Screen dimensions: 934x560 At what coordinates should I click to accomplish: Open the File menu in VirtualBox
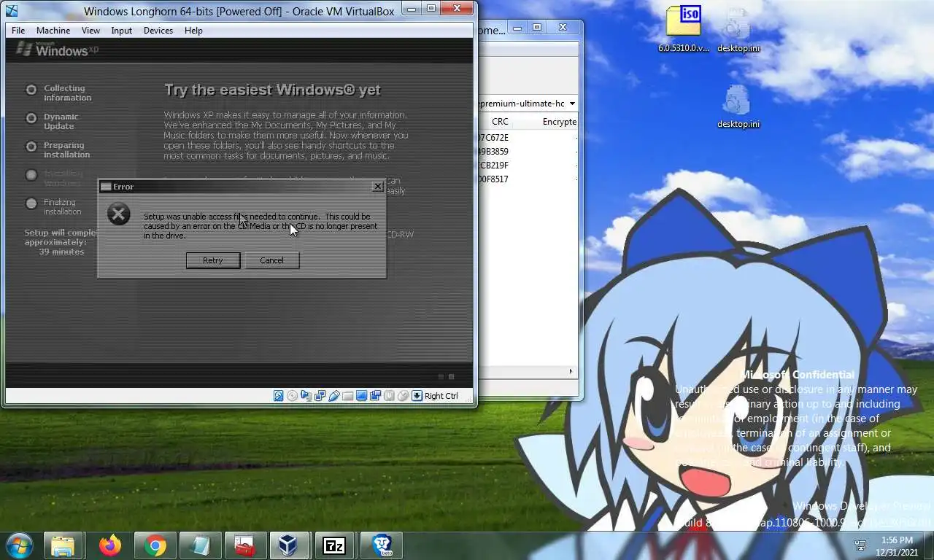(x=18, y=31)
